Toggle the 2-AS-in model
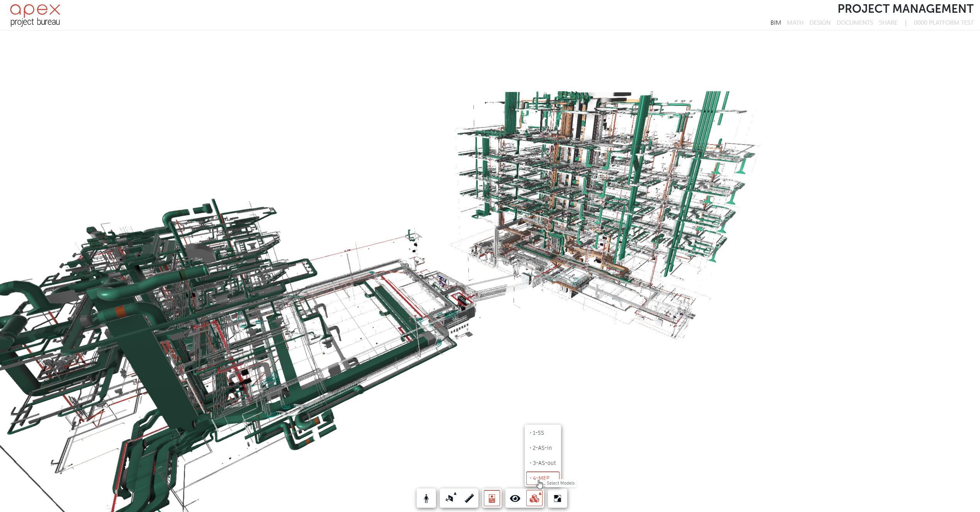The height and width of the screenshot is (512, 980). [x=542, y=448]
